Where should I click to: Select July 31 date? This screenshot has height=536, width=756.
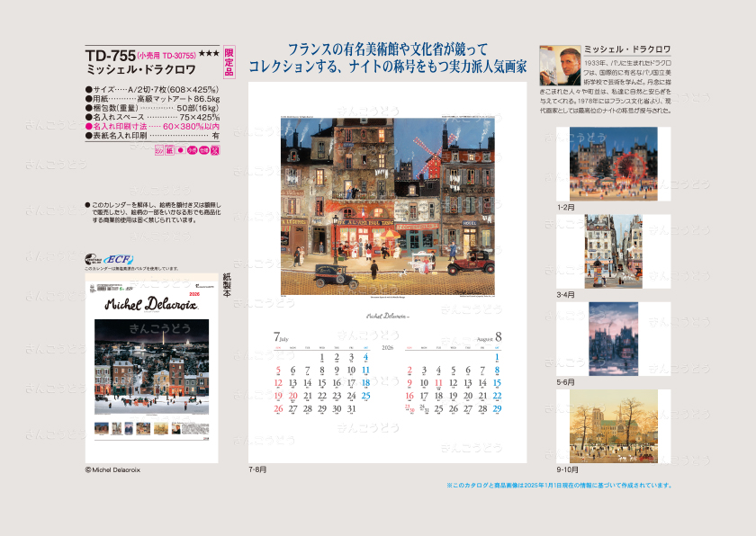(352, 409)
